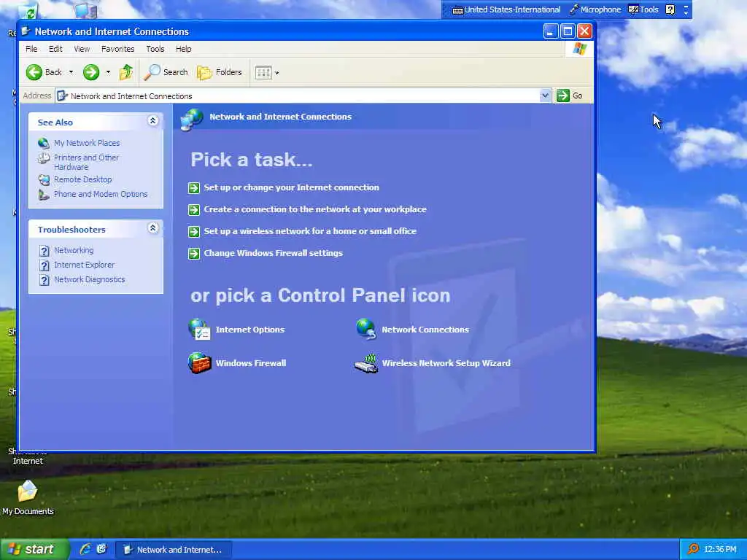Image resolution: width=747 pixels, height=560 pixels.
Task: Open the View menu
Action: tap(82, 49)
